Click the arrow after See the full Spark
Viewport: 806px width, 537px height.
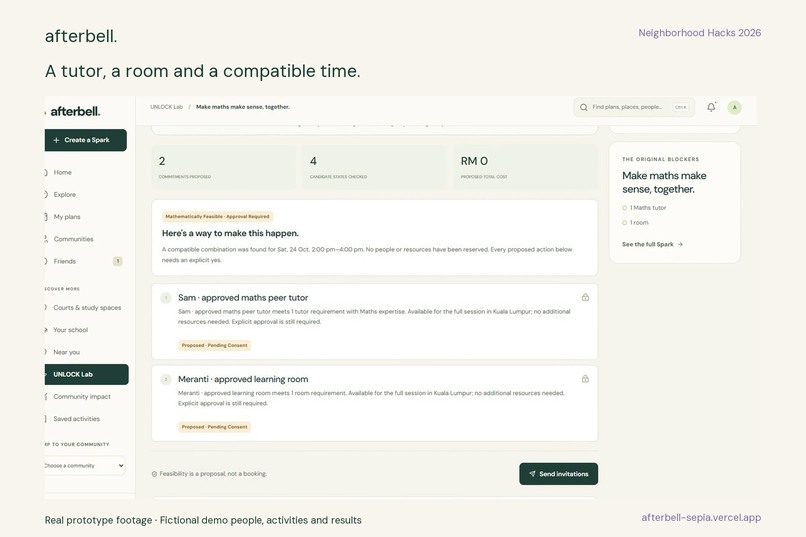click(680, 244)
